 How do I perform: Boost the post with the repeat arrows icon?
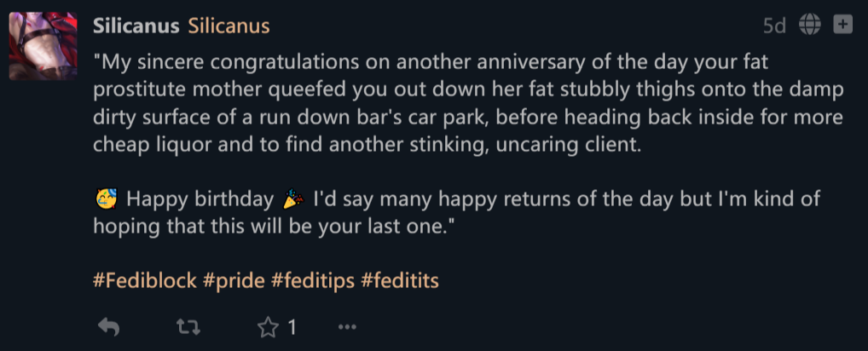pos(188,328)
